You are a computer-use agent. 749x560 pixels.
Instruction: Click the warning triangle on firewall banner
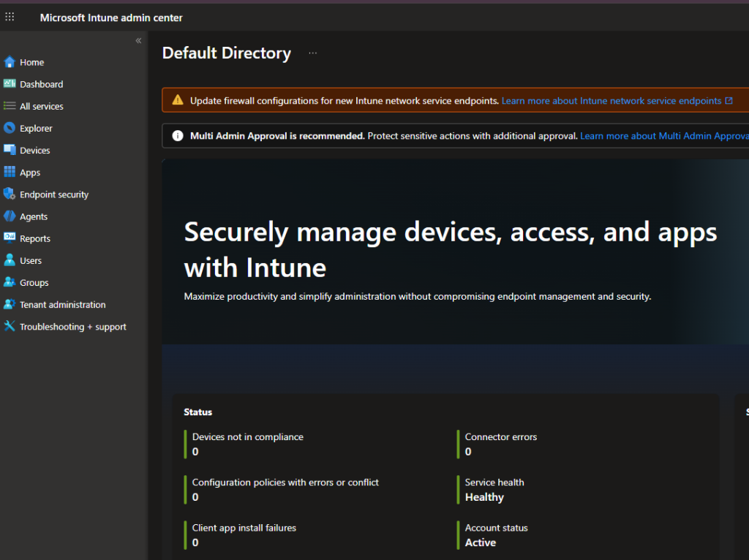tap(178, 99)
